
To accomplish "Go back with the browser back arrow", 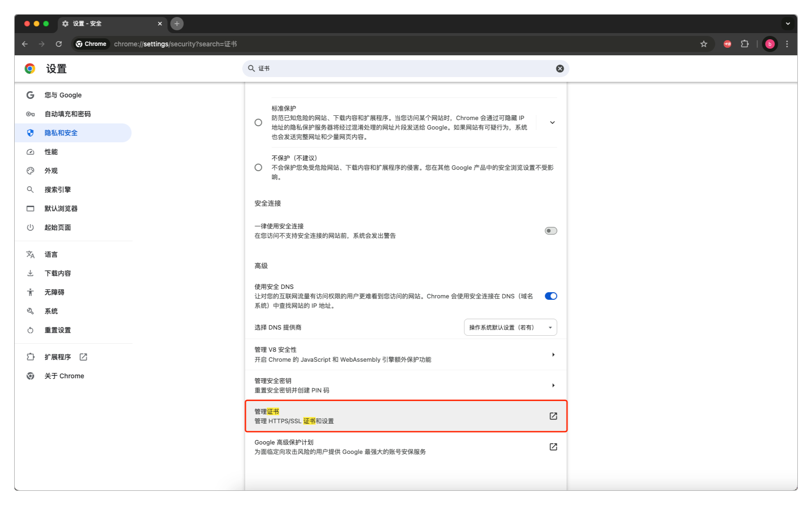I will [25, 44].
